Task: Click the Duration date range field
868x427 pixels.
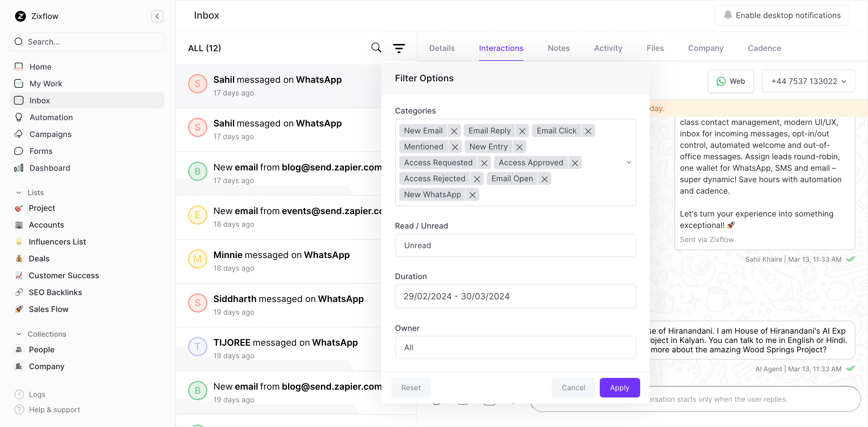Action: pyautogui.click(x=515, y=296)
